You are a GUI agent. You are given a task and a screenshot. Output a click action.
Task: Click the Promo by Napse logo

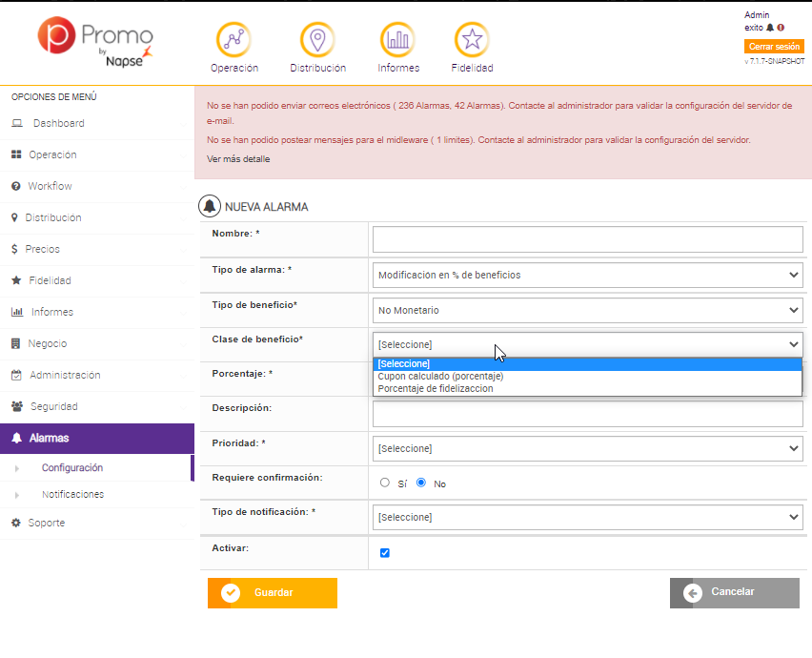coord(95,43)
